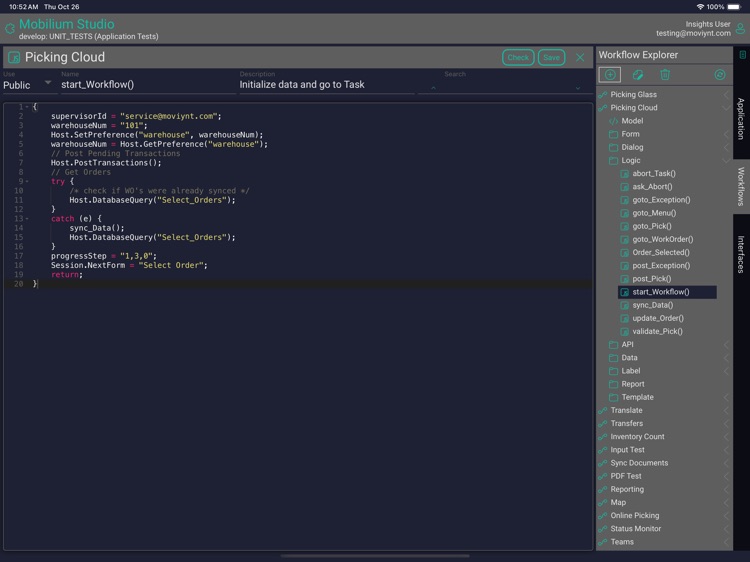750x562 pixels.
Task: Click the Transfers workflow icon
Action: click(603, 423)
